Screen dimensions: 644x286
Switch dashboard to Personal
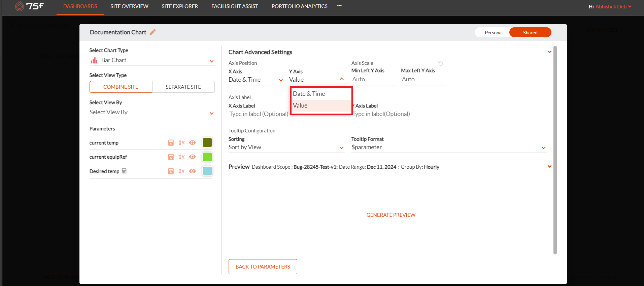click(494, 33)
